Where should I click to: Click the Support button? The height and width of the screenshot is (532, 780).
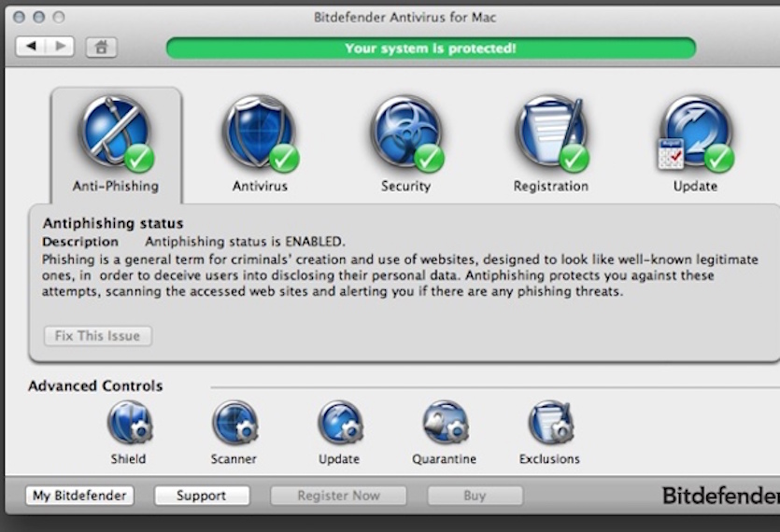pos(202,496)
